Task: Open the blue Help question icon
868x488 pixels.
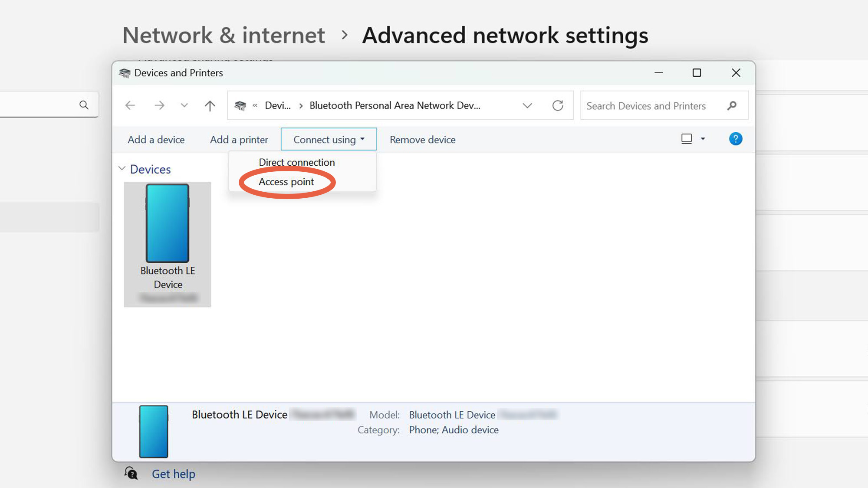Action: (735, 139)
